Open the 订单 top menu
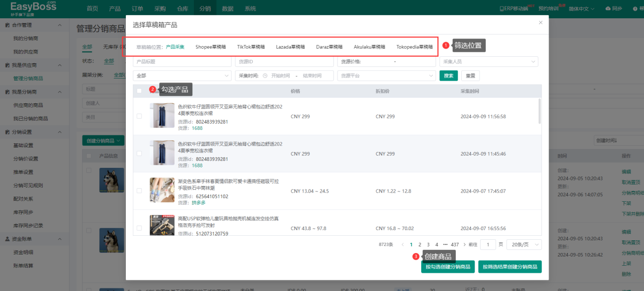 137,9
